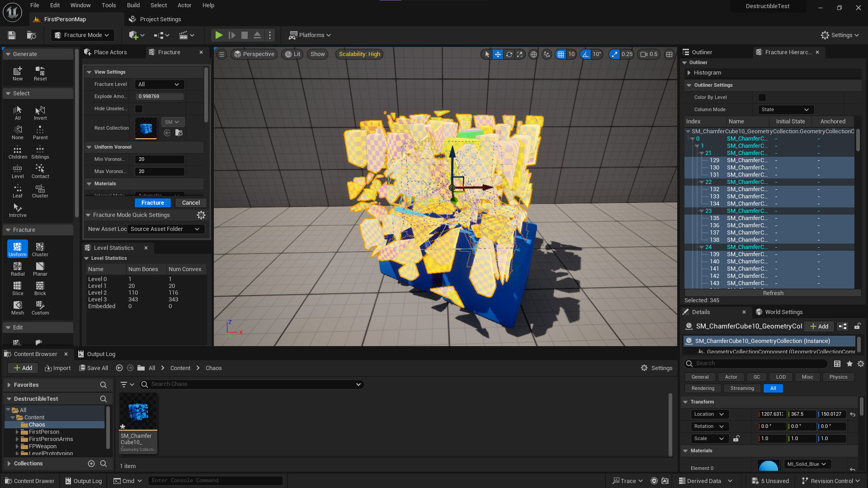Click the blue Fracture button
Image resolution: width=868 pixels, height=488 pixels.
click(153, 203)
